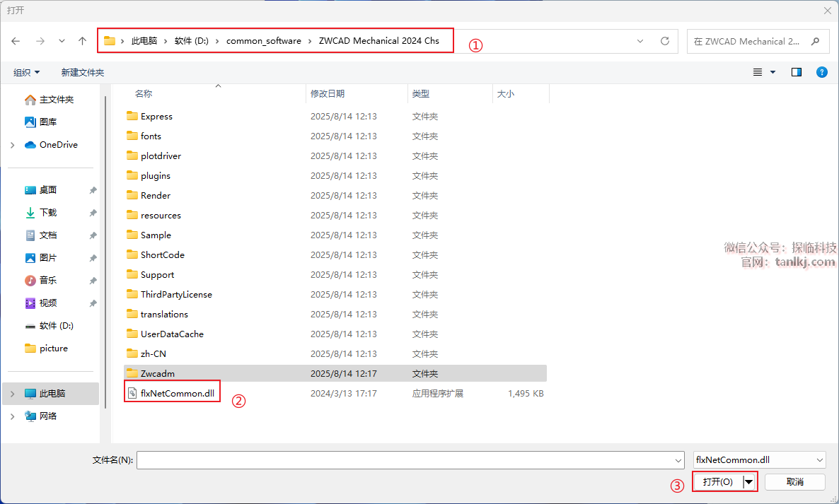Open the 组织 menu

26,73
